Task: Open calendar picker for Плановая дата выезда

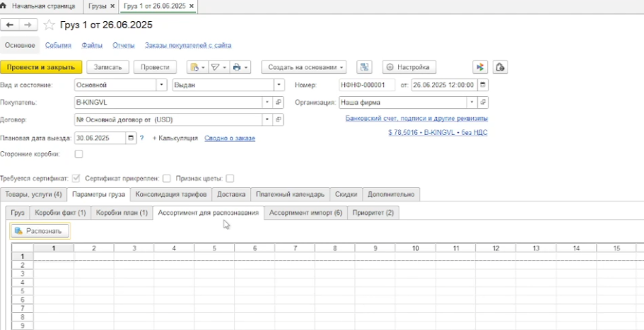Action: (131, 139)
